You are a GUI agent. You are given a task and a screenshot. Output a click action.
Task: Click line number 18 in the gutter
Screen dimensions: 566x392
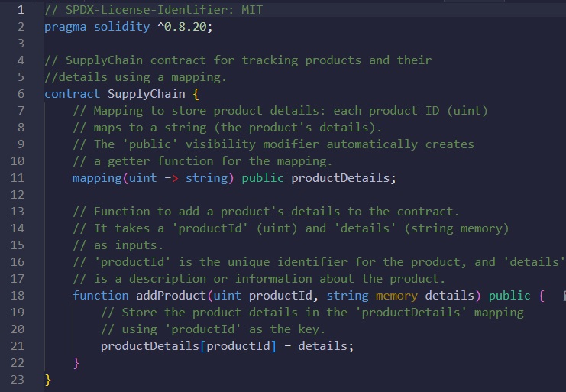17,296
